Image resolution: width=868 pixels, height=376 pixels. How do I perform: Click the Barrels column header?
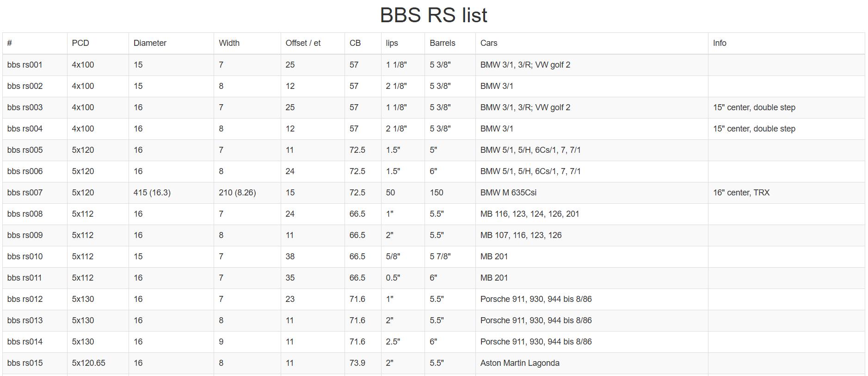(x=442, y=43)
